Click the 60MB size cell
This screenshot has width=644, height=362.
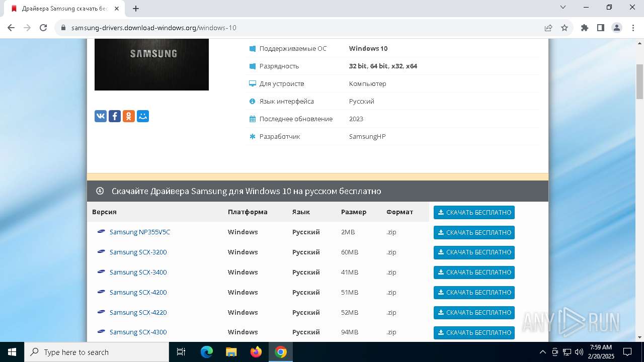(350, 252)
